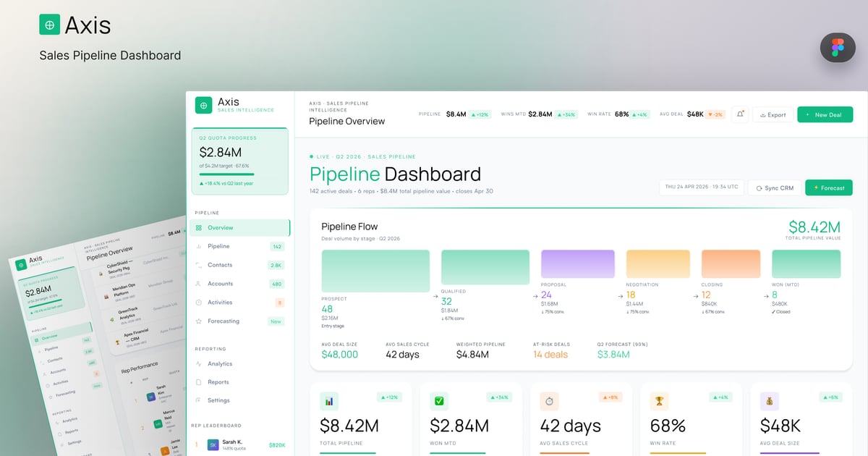
Task: Click the GreenTrack Analytics deal icon
Action: 111,318
